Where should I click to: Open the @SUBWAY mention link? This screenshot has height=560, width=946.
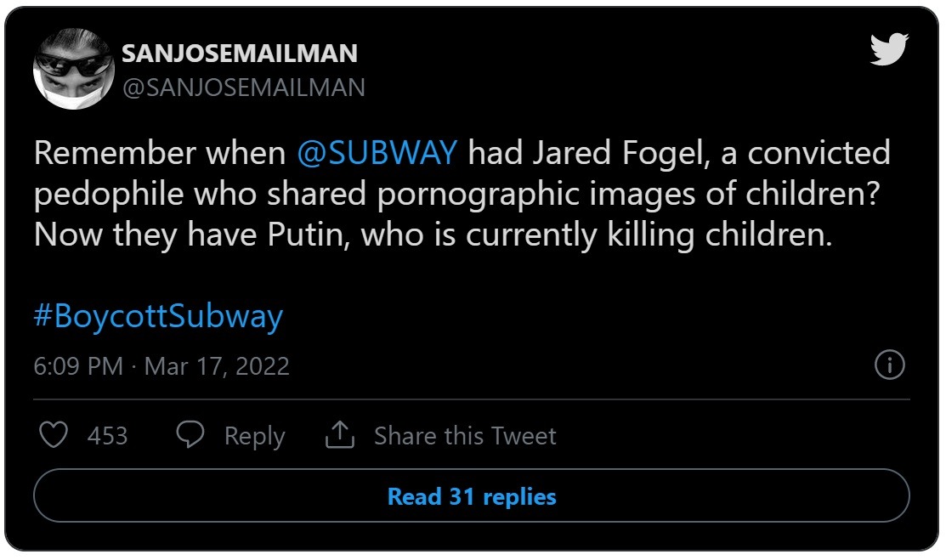coord(377,154)
